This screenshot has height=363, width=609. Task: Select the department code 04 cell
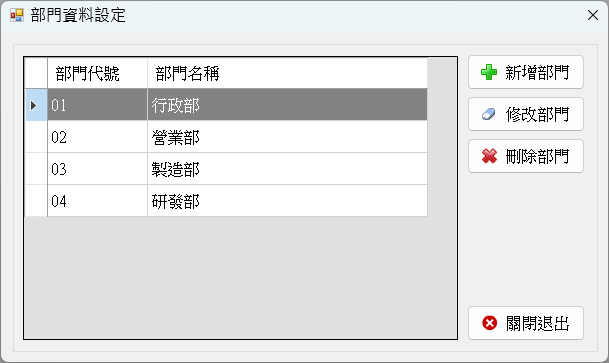click(97, 201)
